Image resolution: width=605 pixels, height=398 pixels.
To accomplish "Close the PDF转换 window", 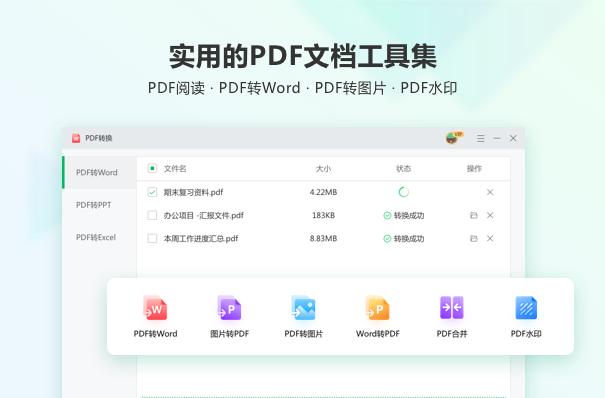I will pos(513,138).
